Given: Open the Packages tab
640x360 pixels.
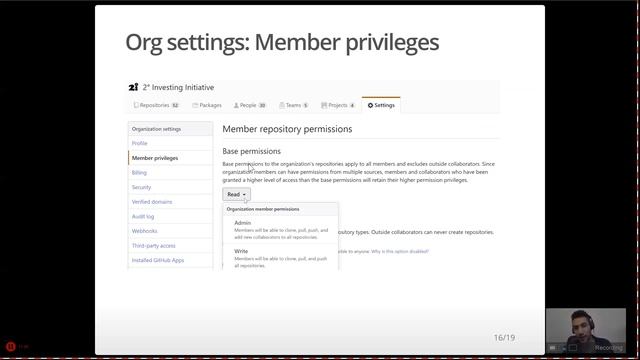Looking at the screenshot, I should pyautogui.click(x=207, y=105).
